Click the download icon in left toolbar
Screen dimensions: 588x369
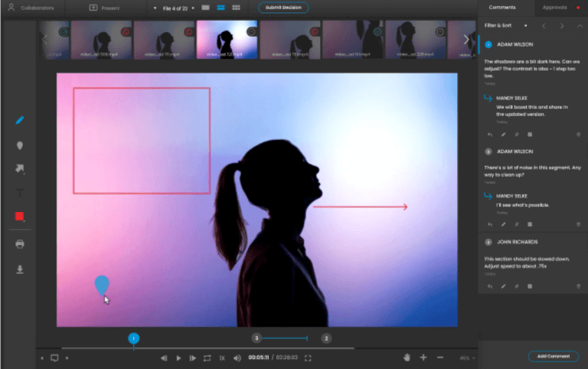pyautogui.click(x=20, y=269)
